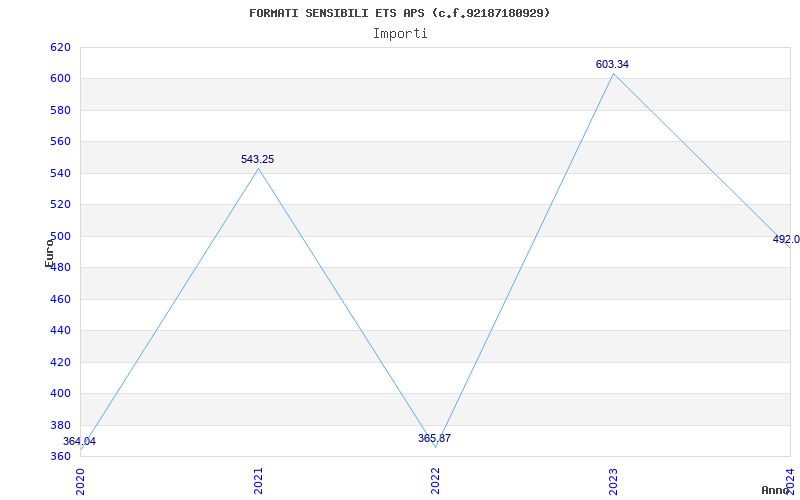Click the y-axis tick value 620
Viewport: 800px width, 500px height.
point(60,47)
